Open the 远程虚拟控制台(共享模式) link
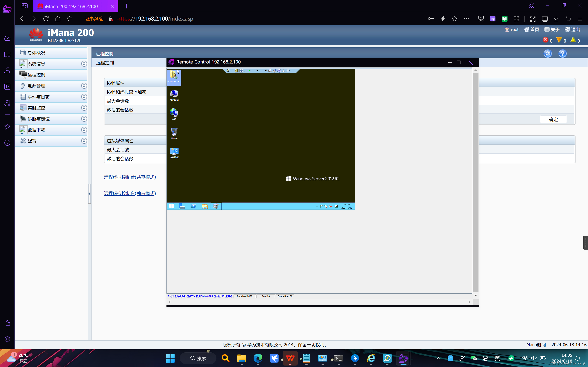This screenshot has height=367, width=588. point(130,177)
